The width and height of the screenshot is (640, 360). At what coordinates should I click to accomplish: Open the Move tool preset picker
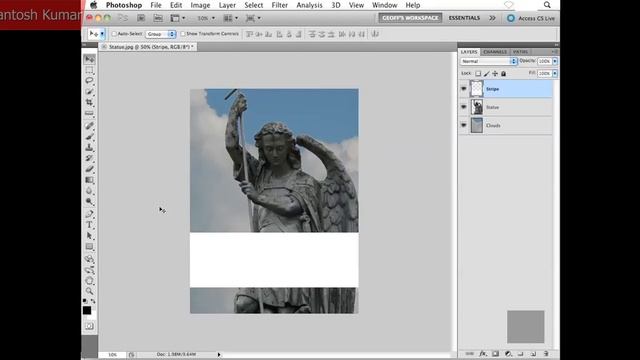coord(102,34)
